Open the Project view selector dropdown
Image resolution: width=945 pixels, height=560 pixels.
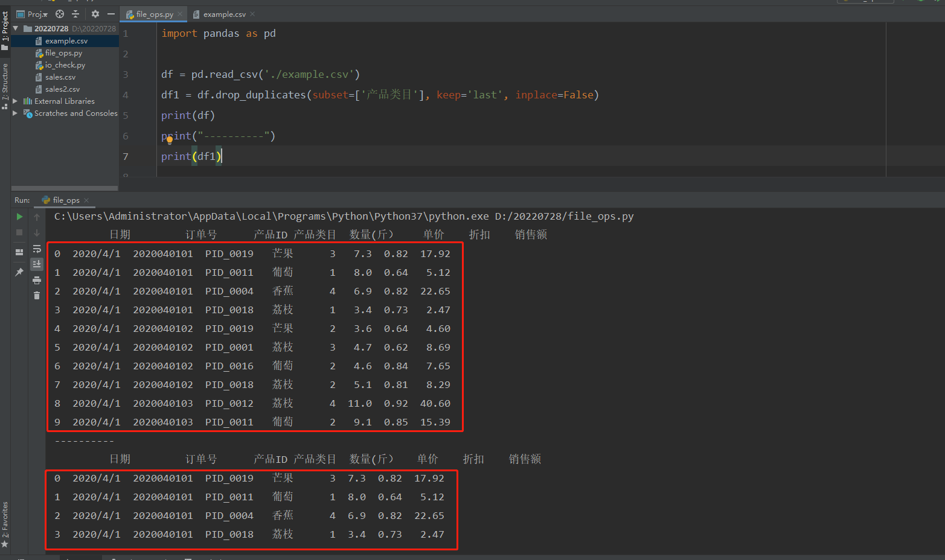pos(33,14)
